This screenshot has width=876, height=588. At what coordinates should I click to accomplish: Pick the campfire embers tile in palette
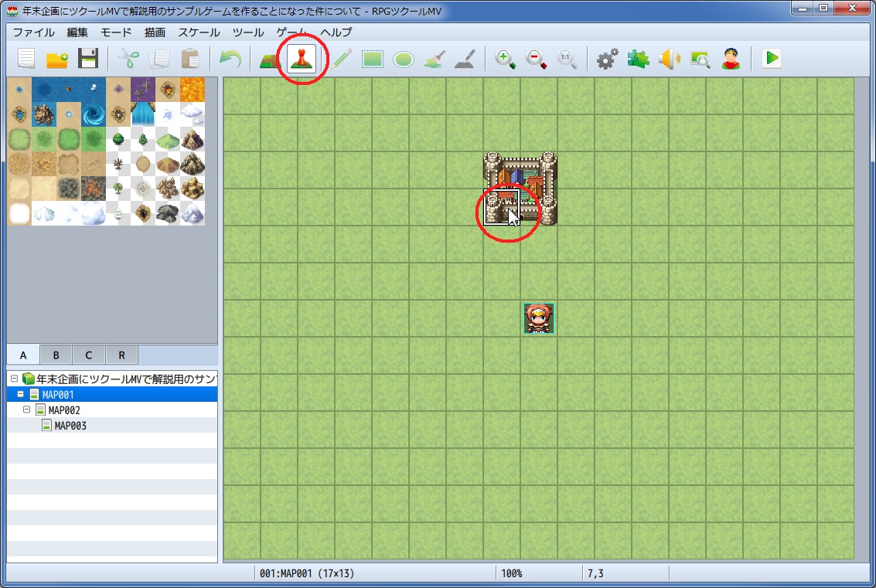(94, 189)
